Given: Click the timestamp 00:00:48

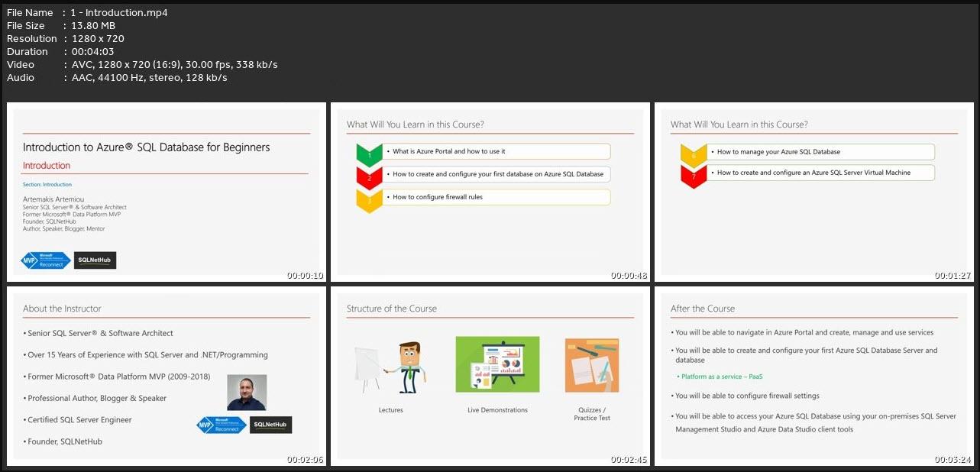Looking at the screenshot, I should click(x=629, y=276).
